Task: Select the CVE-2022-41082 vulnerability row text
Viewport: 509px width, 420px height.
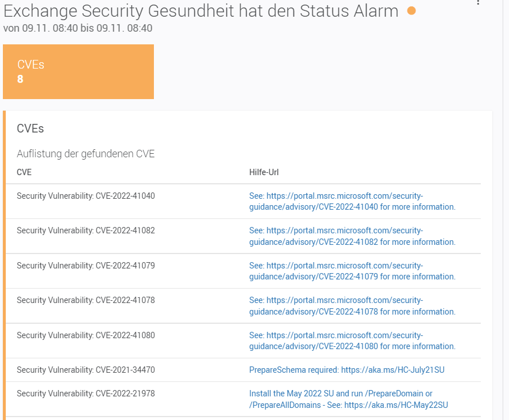Action: [x=86, y=230]
